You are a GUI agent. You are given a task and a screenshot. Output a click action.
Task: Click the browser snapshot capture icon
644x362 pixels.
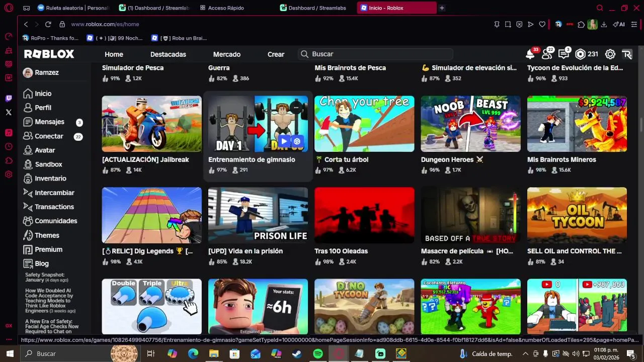[508, 24]
